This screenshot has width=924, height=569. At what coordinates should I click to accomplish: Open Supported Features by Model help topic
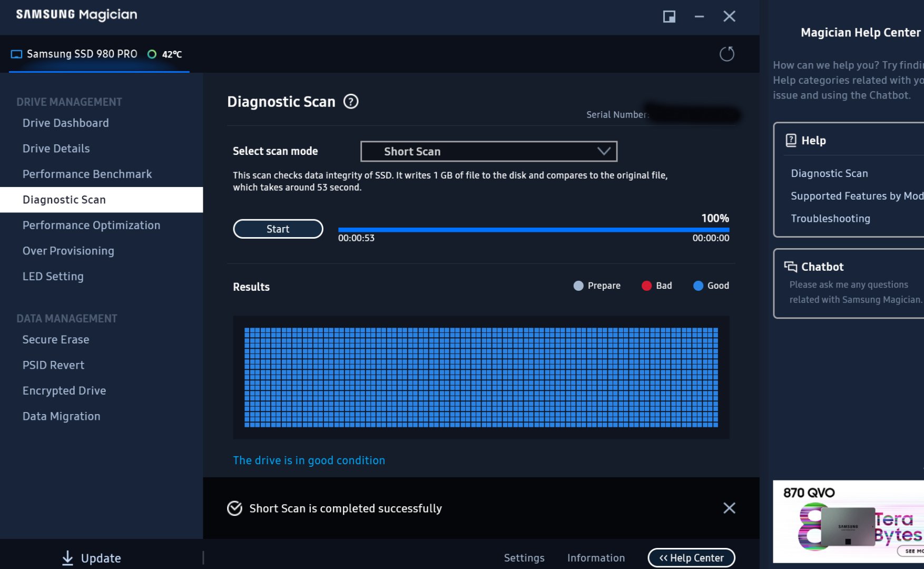[x=857, y=196]
